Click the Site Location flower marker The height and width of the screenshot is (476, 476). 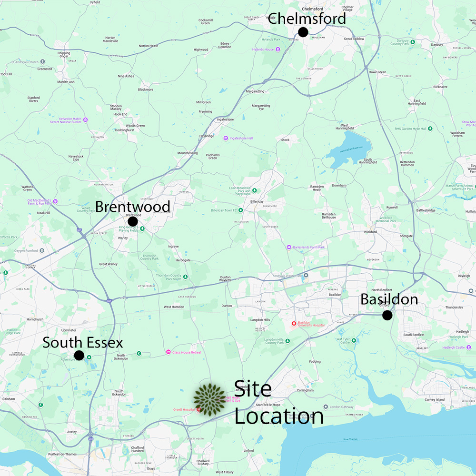tap(209, 399)
